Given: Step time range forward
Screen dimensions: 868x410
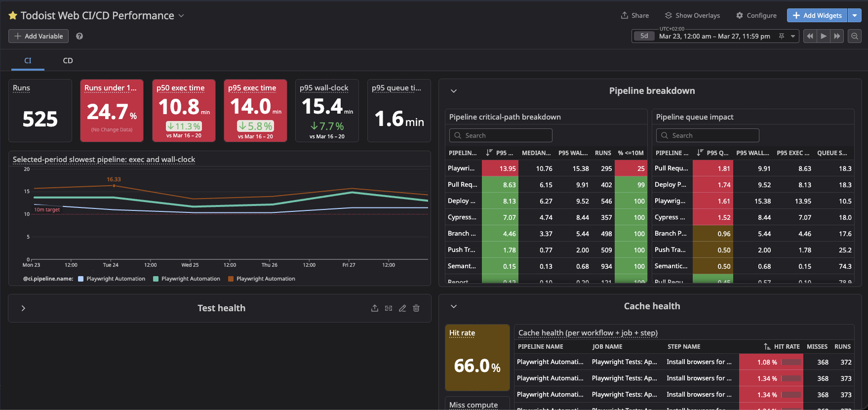Looking at the screenshot, I should (x=837, y=36).
